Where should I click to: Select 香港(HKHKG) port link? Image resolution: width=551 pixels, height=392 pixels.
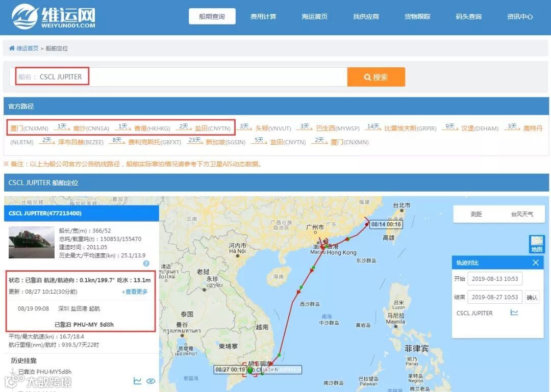click(152, 128)
